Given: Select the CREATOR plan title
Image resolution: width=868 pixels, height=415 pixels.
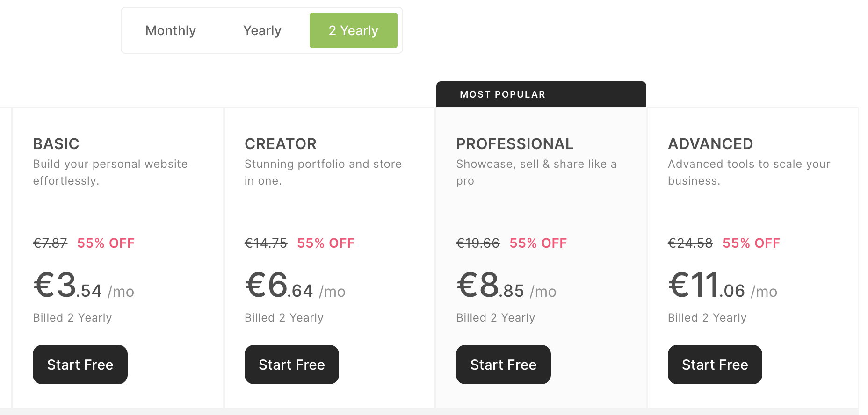Looking at the screenshot, I should pyautogui.click(x=281, y=144).
